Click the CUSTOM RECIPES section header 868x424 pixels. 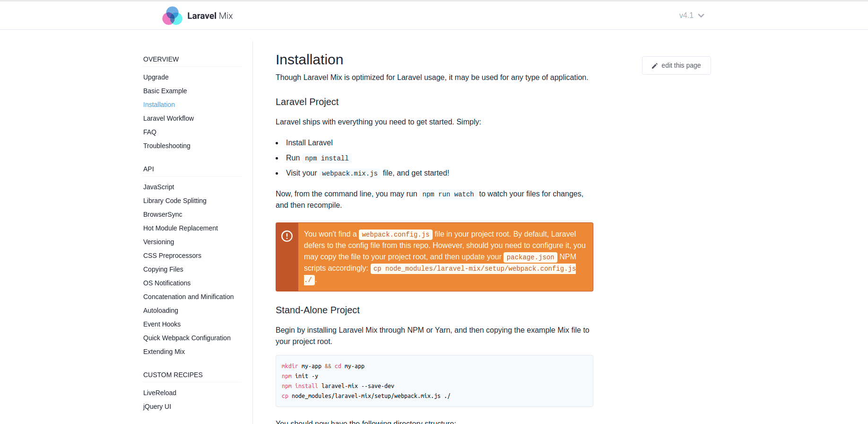coord(173,375)
